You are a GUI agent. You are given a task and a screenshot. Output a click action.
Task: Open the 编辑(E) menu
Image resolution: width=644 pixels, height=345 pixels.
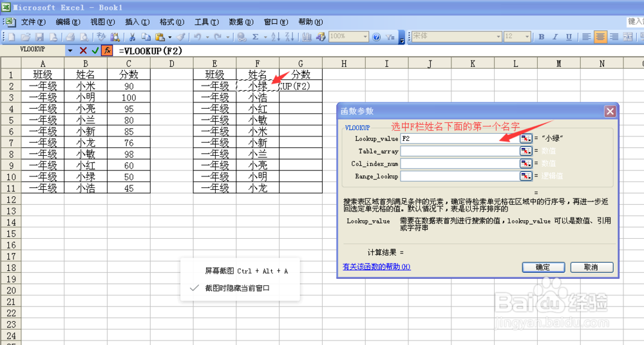click(68, 22)
